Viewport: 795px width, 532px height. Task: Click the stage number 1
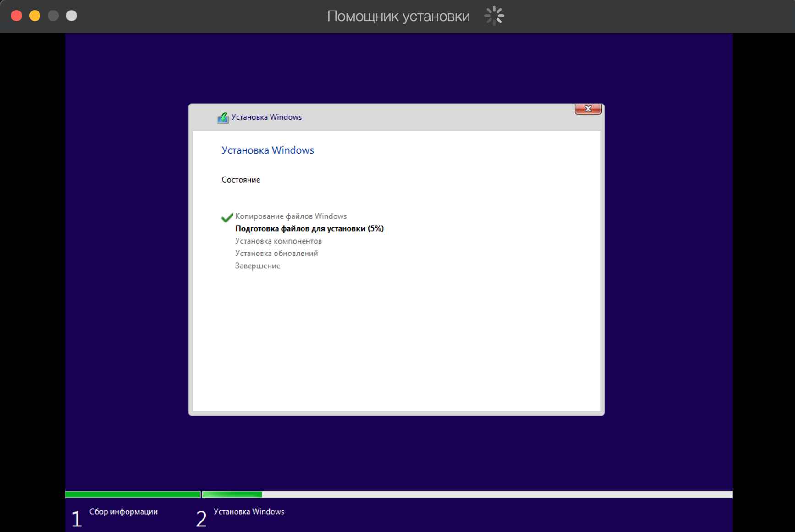point(77,519)
